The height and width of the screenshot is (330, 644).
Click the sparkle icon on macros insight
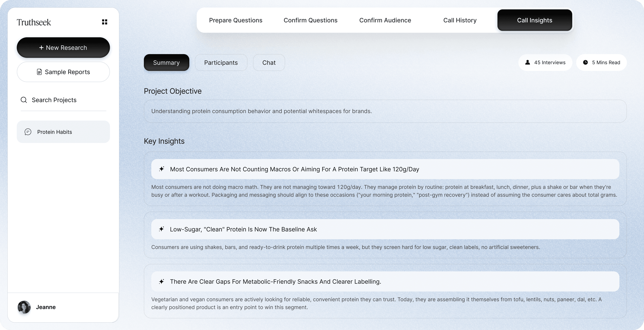tap(162, 169)
